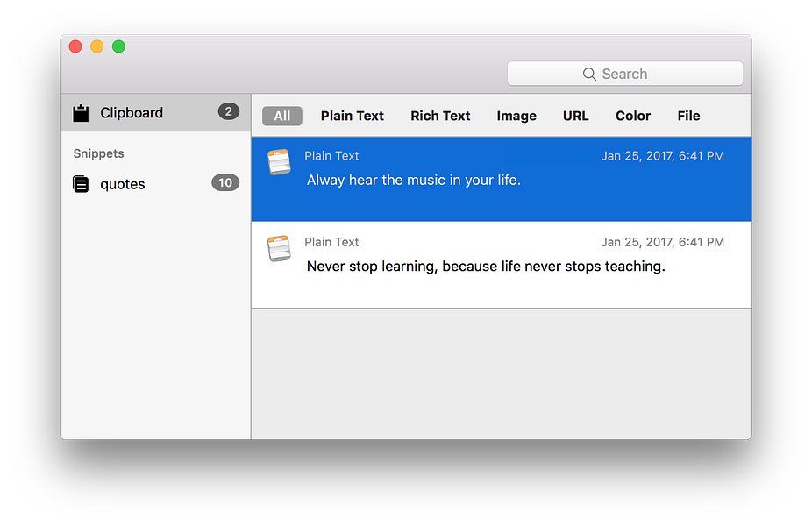
Task: Open the Clipboard sidebar item
Action: (156, 113)
